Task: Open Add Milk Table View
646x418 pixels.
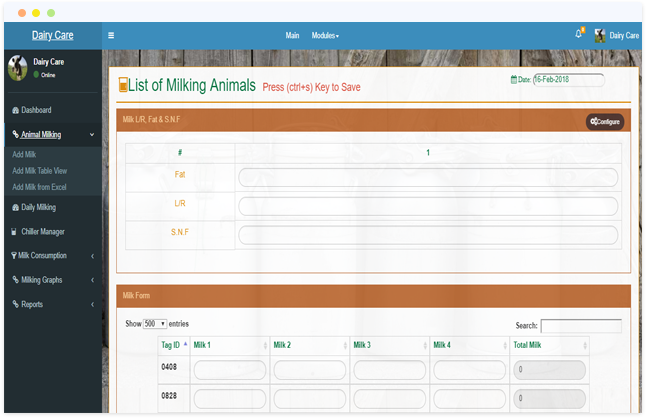Action: (x=40, y=171)
